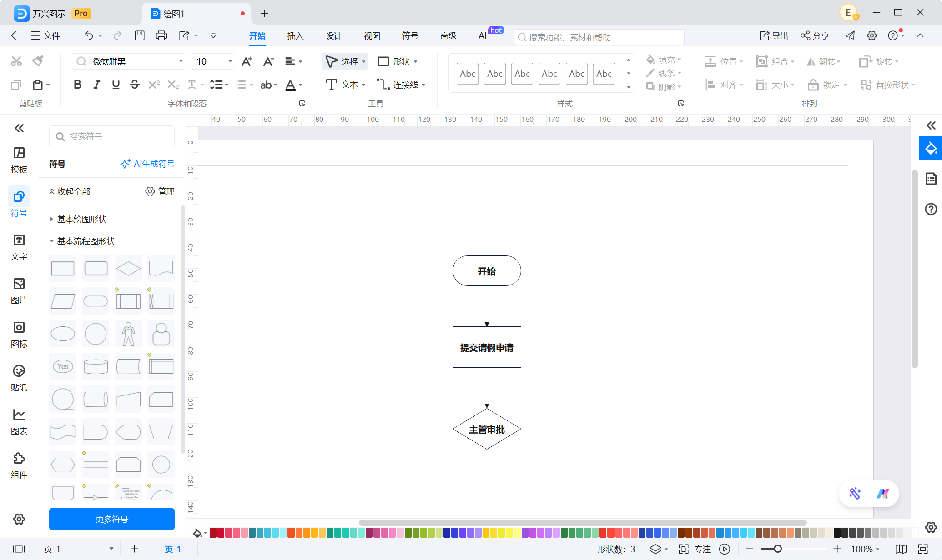
Task: Click the Format Painter brush icon
Action: click(x=38, y=61)
